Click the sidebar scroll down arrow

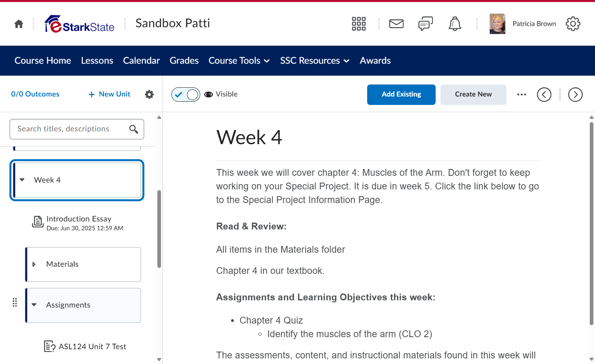[x=159, y=360]
